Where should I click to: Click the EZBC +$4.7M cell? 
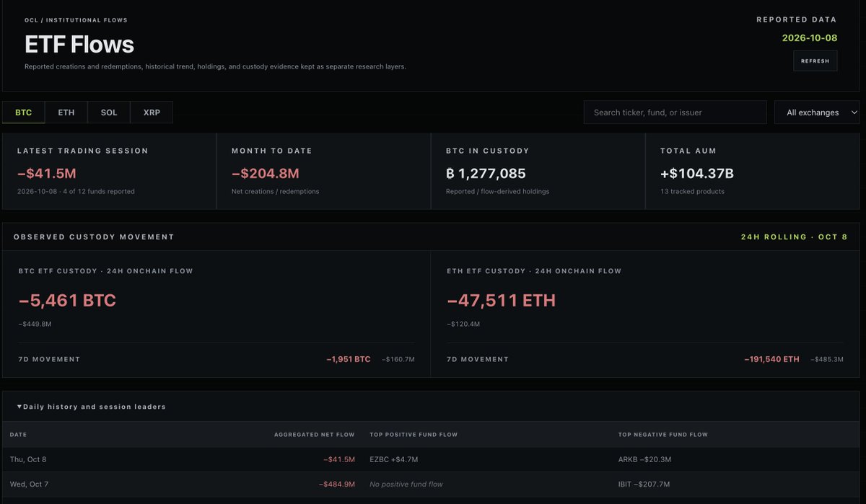point(394,459)
